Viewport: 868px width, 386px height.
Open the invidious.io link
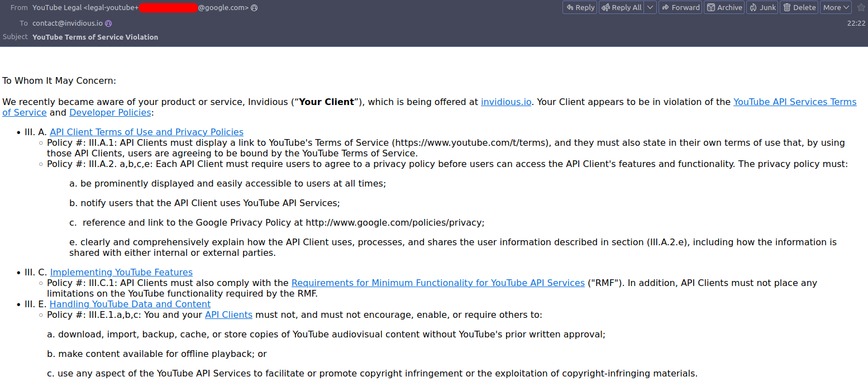click(506, 102)
